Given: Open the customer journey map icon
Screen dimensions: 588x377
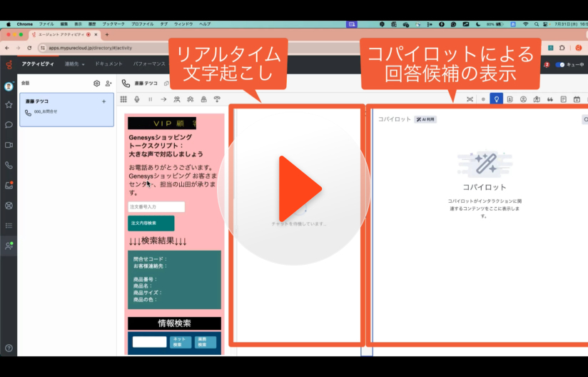Looking at the screenshot, I should point(537,99).
